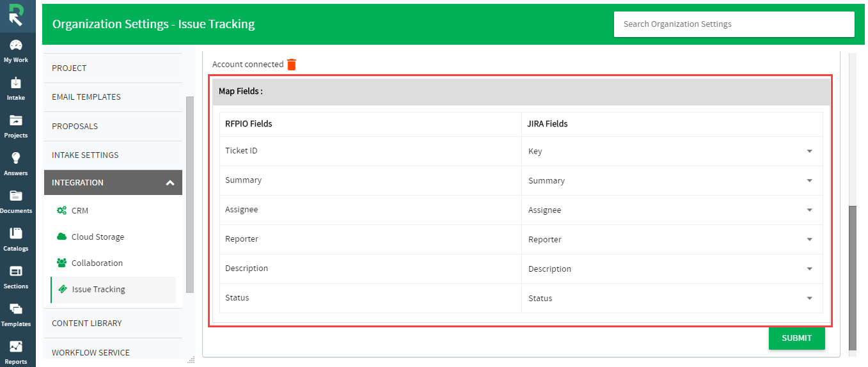Open PROPOSALS settings
This screenshot has height=367, width=868.
113,126
